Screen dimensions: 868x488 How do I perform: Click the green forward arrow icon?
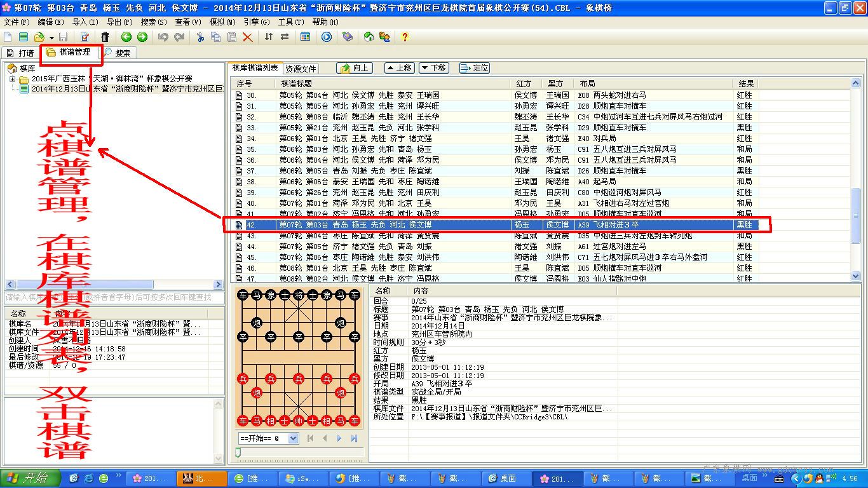coord(142,37)
